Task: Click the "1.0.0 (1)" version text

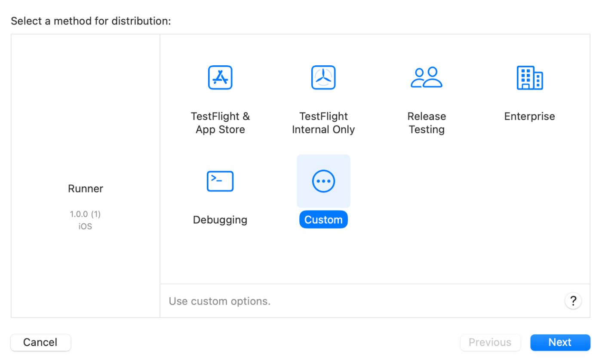Action: tap(85, 214)
